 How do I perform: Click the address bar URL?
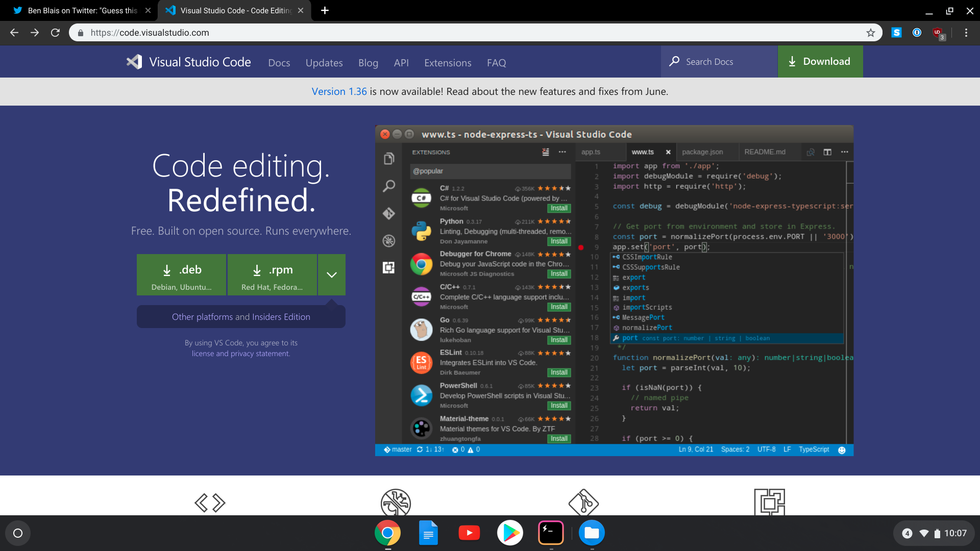(150, 33)
